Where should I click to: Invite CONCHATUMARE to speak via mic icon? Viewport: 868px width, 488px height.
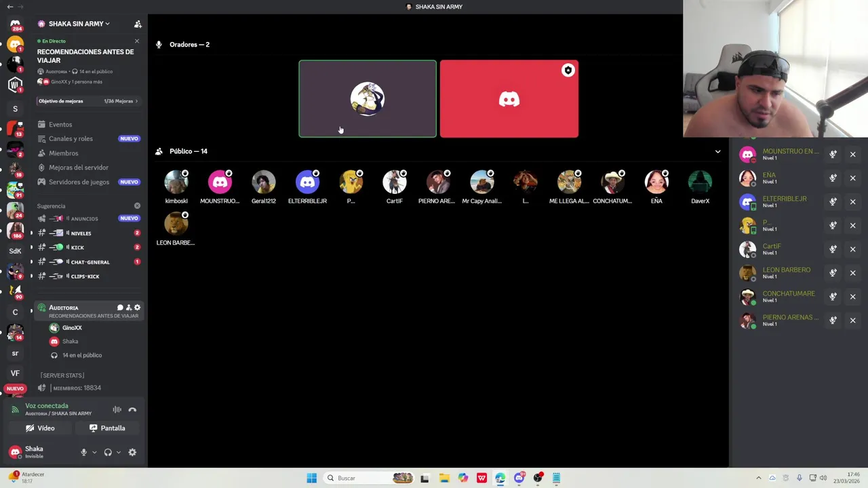(x=833, y=297)
